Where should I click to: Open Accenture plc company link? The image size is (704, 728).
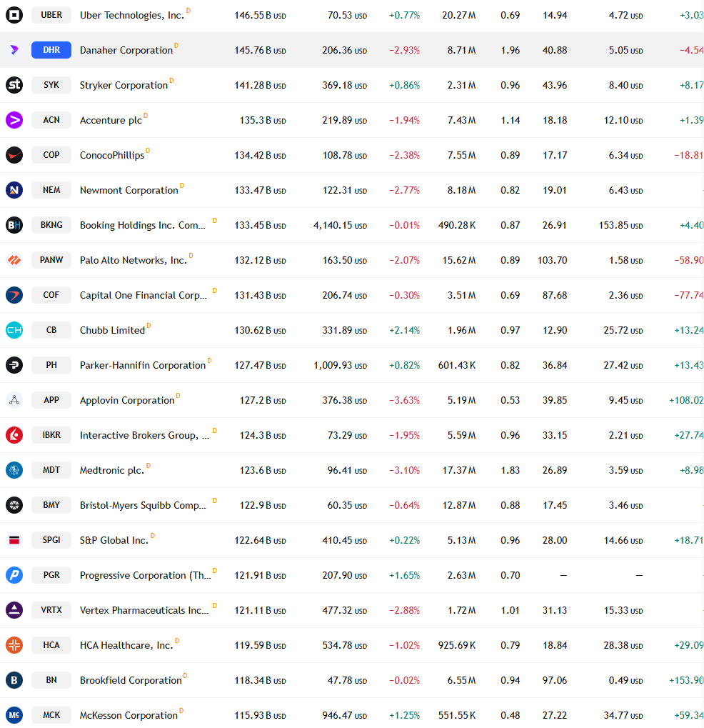(x=111, y=120)
